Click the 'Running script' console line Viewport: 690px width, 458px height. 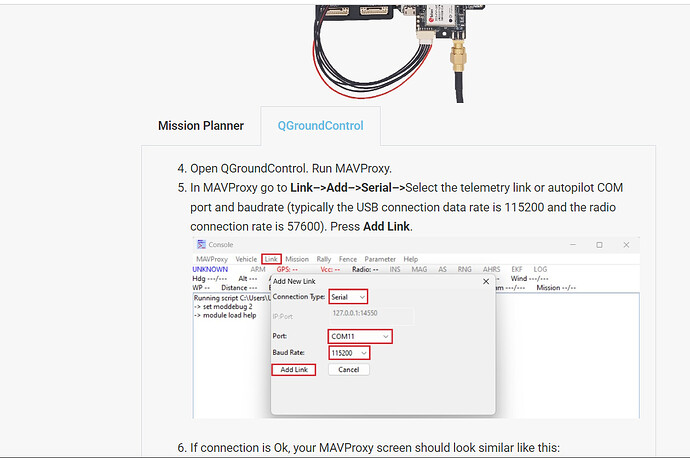[x=232, y=298]
